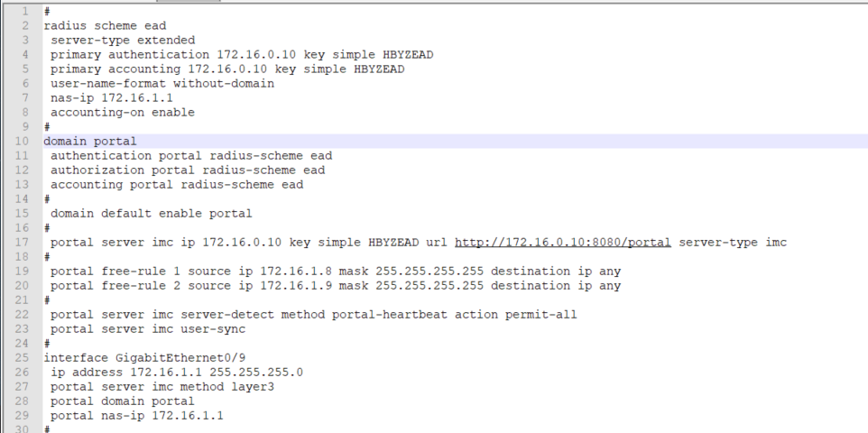The image size is (868, 433).
Task: Click the "server-detect method portal-heartbeat" line
Action: pyautogui.click(x=313, y=315)
